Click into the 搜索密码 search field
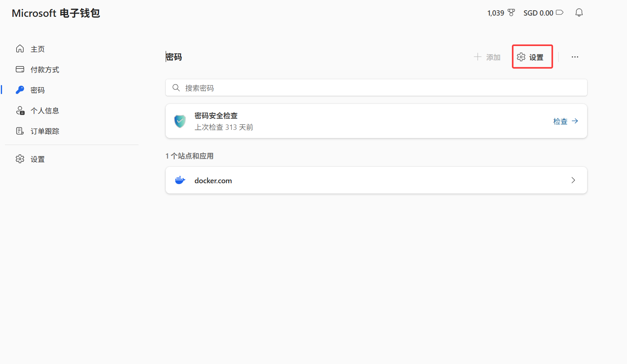Screen dimensions: 627x364 [x=376, y=88]
